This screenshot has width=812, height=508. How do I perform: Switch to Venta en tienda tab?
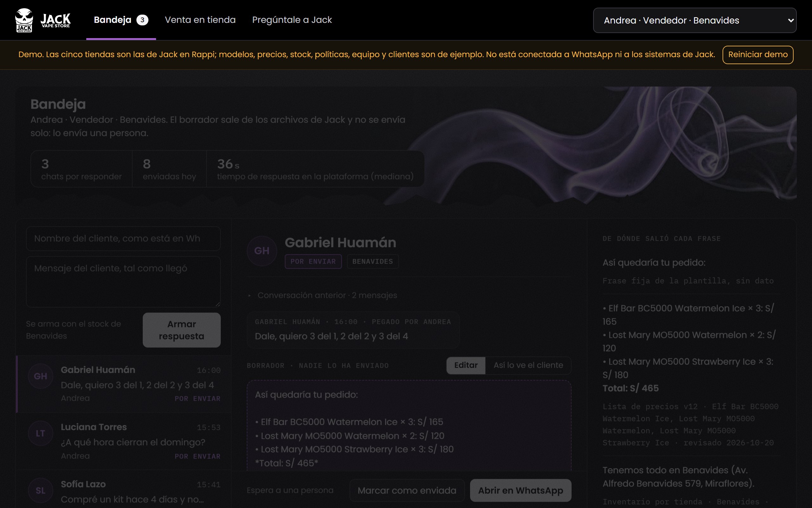point(200,20)
